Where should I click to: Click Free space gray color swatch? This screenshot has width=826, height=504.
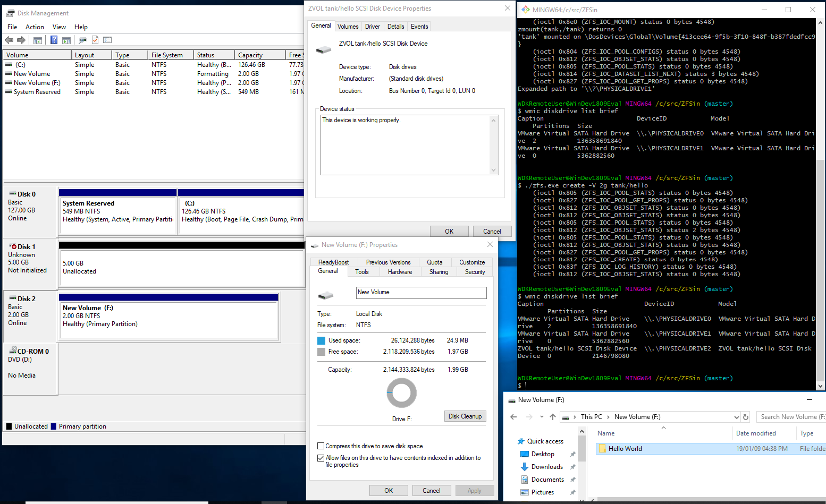[321, 352]
